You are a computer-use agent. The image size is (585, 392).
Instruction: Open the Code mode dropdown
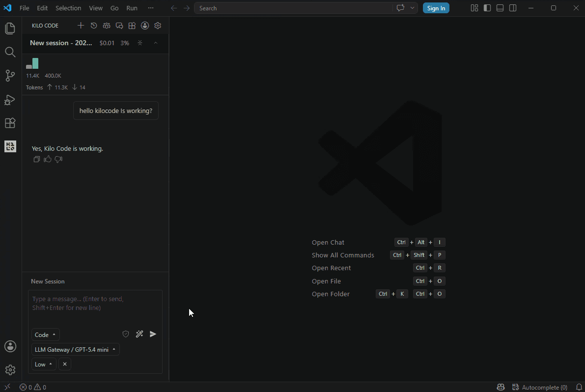45,335
